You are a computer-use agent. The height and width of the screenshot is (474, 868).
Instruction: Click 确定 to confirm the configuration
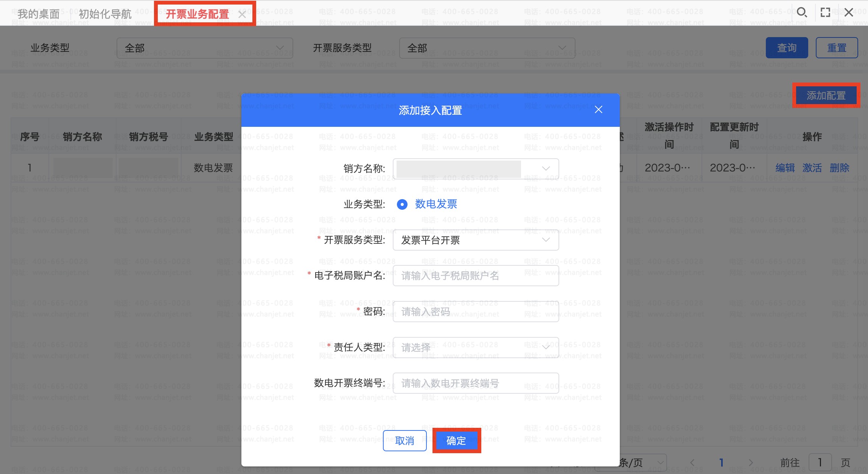[x=456, y=441]
